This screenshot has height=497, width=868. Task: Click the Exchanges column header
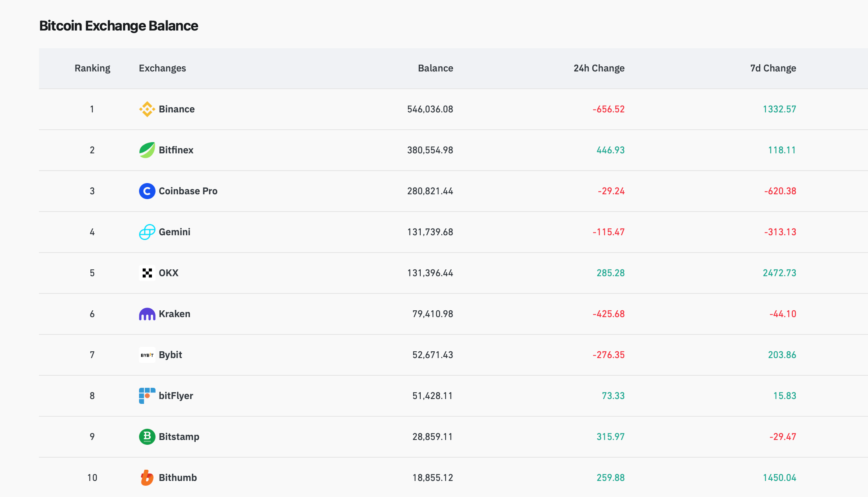162,68
